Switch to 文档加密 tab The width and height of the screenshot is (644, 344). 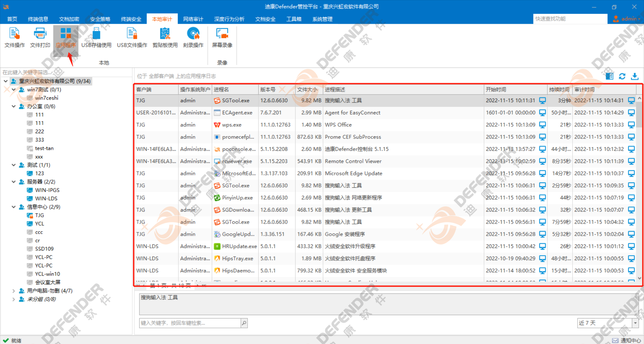(x=69, y=19)
